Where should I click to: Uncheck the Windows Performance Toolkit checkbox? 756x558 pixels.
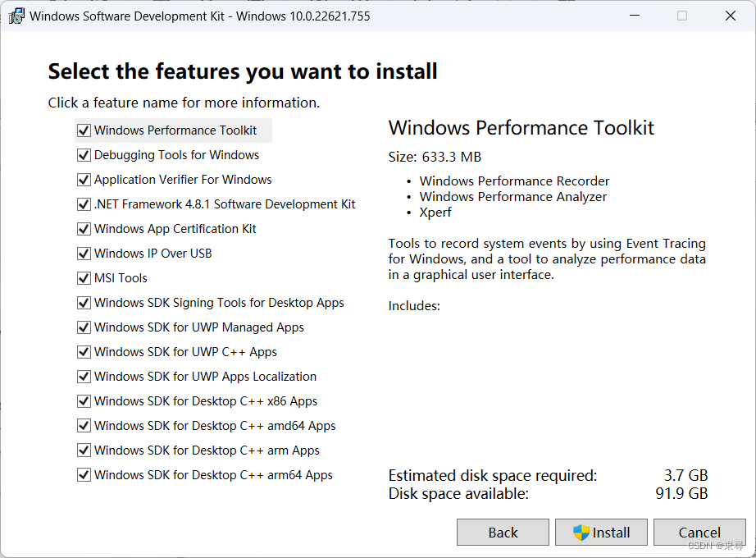pyautogui.click(x=83, y=130)
